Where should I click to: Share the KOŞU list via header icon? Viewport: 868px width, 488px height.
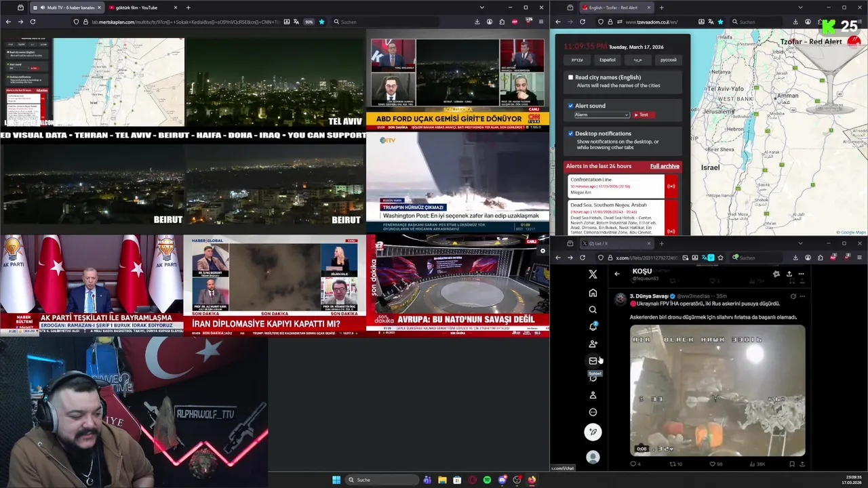pyautogui.click(x=789, y=274)
